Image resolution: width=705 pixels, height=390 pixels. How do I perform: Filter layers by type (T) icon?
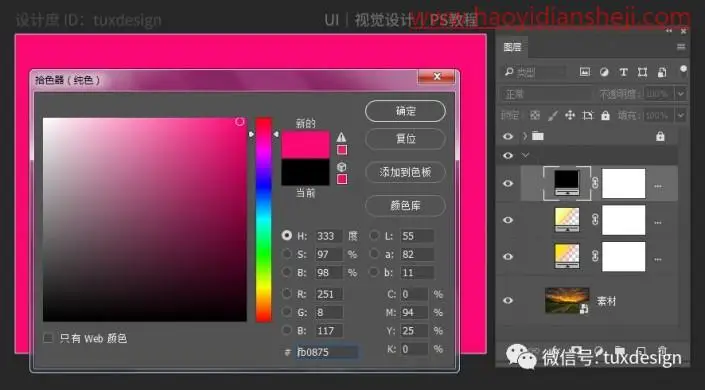pos(623,72)
